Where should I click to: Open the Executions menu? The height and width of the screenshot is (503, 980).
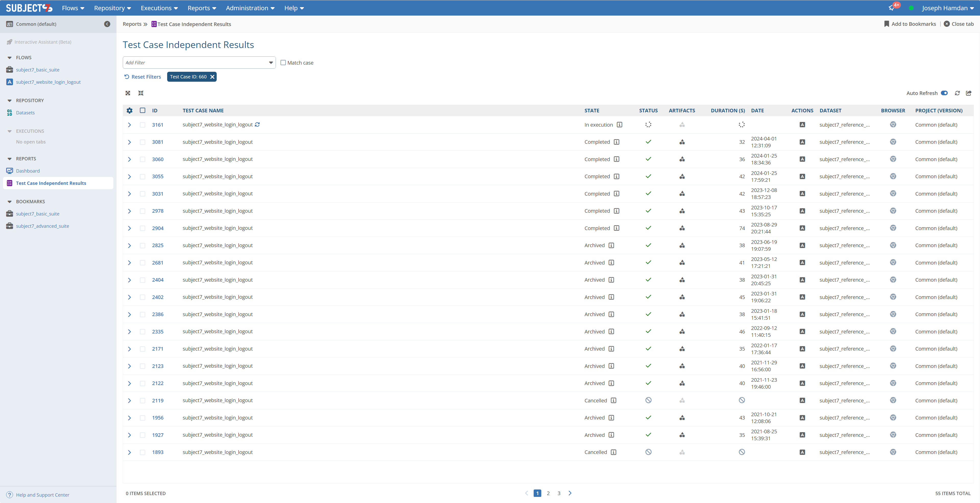coord(159,8)
